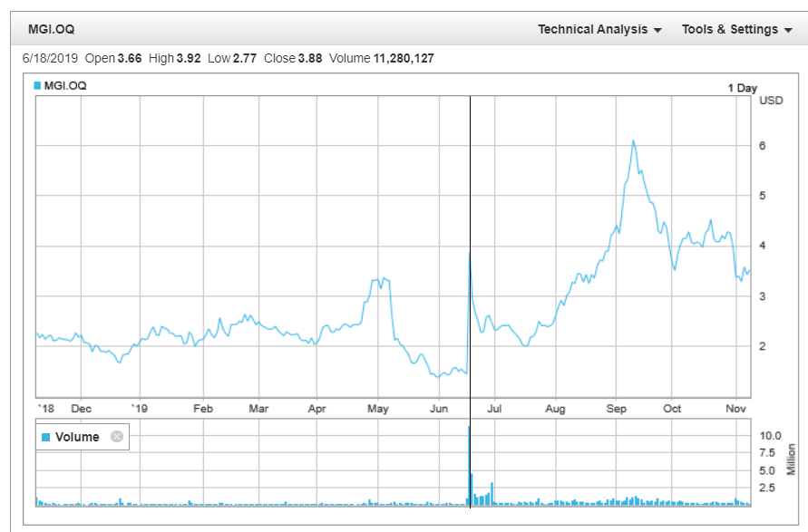Click the May label on the time axis
Viewport: 808px width, 532px height.
click(377, 409)
